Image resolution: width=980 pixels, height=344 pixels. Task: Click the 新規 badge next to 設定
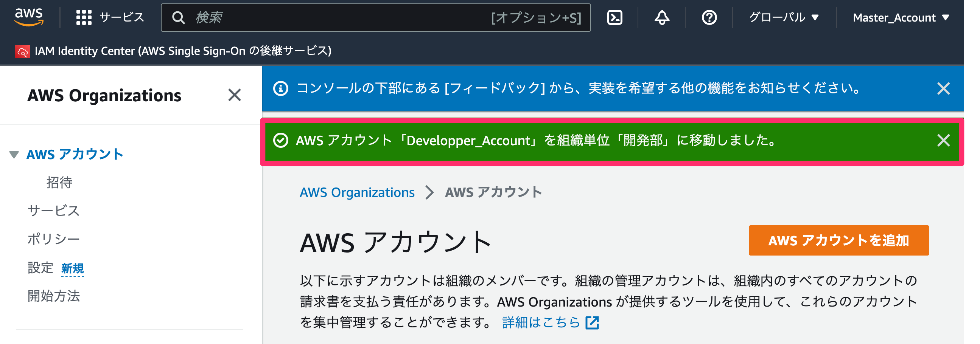[72, 268]
